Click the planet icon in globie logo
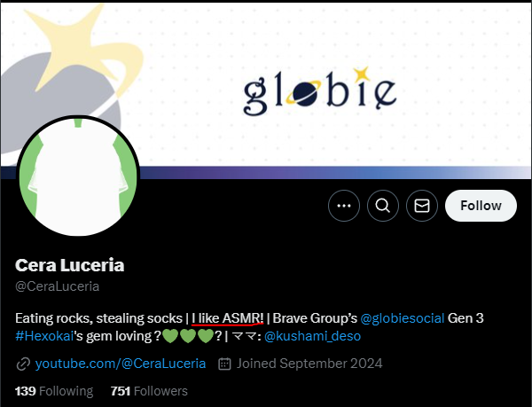The height and width of the screenshot is (407, 532). 303,92
